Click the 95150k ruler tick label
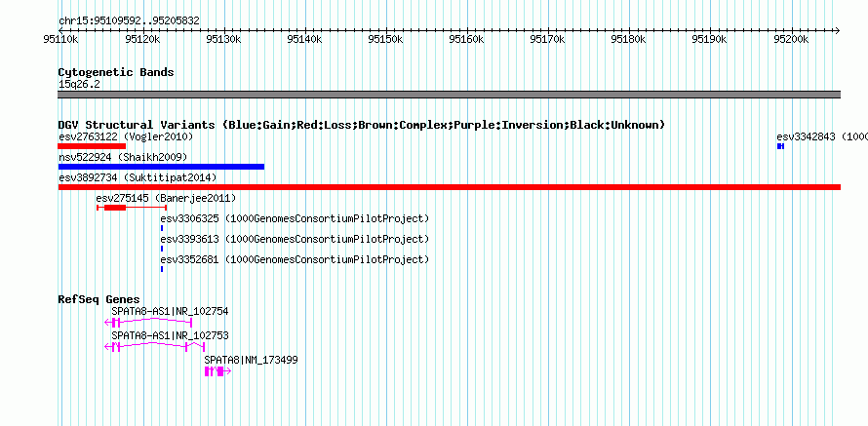Image resolution: width=868 pixels, height=426 pixels. pos(386,39)
